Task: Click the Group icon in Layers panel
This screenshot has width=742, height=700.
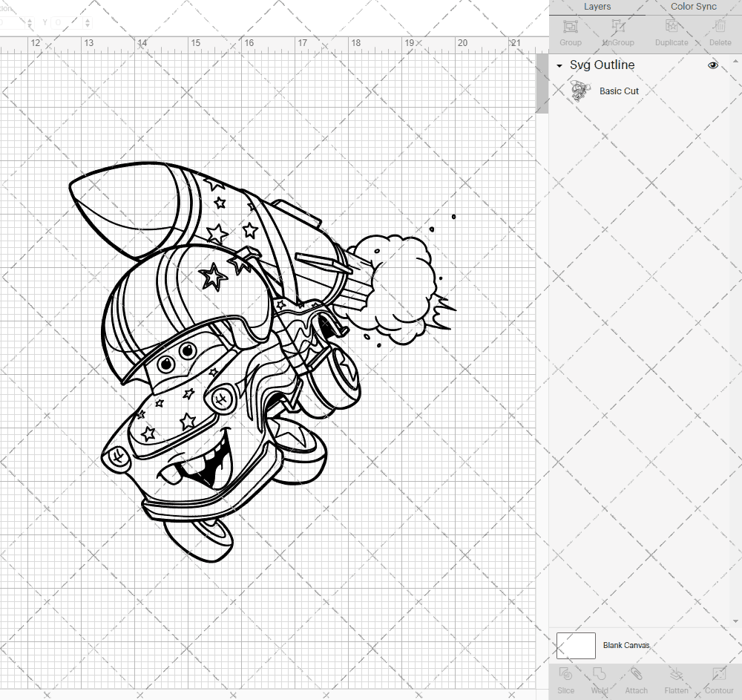Action: tap(570, 27)
